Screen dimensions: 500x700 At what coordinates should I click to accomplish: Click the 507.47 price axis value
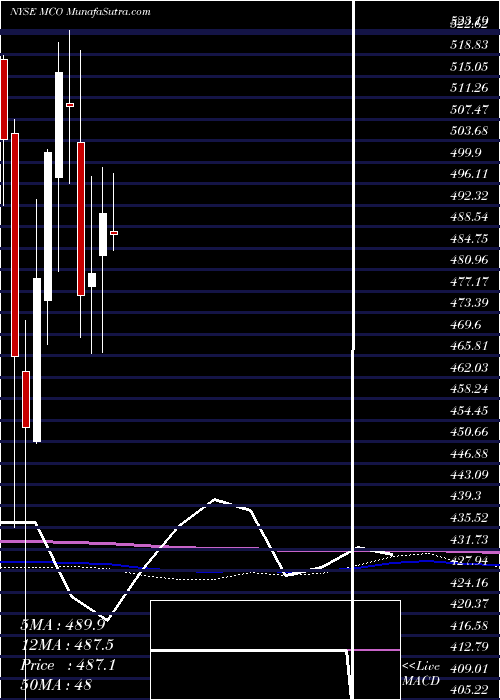pos(469,109)
